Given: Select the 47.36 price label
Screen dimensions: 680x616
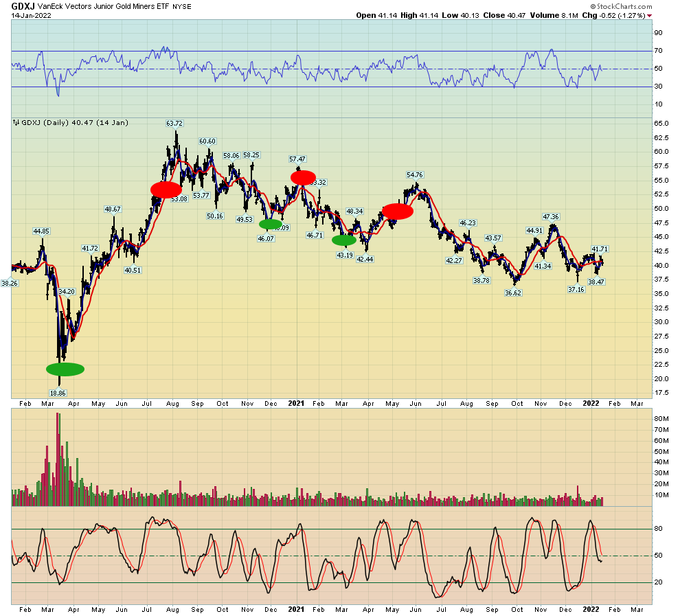Looking at the screenshot, I should tap(550, 217).
